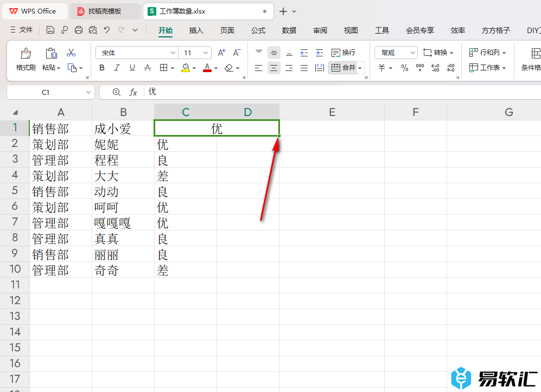
Task: Open the 找稻壳模板 tab
Action: (105, 11)
